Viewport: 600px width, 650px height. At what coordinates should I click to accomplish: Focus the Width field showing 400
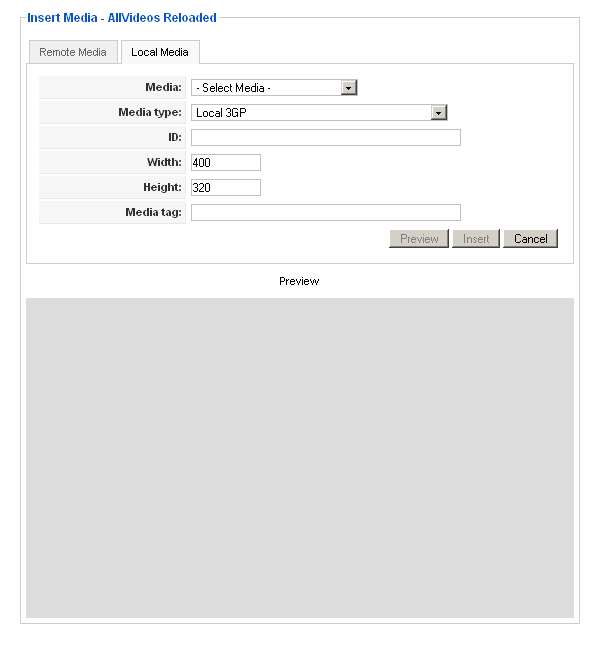pos(226,162)
